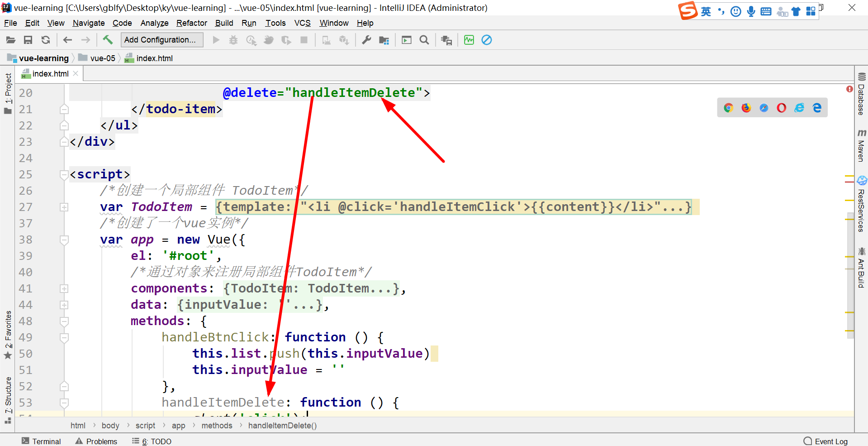
Task: Open the Run Anything terminal-window icon
Action: click(407, 40)
